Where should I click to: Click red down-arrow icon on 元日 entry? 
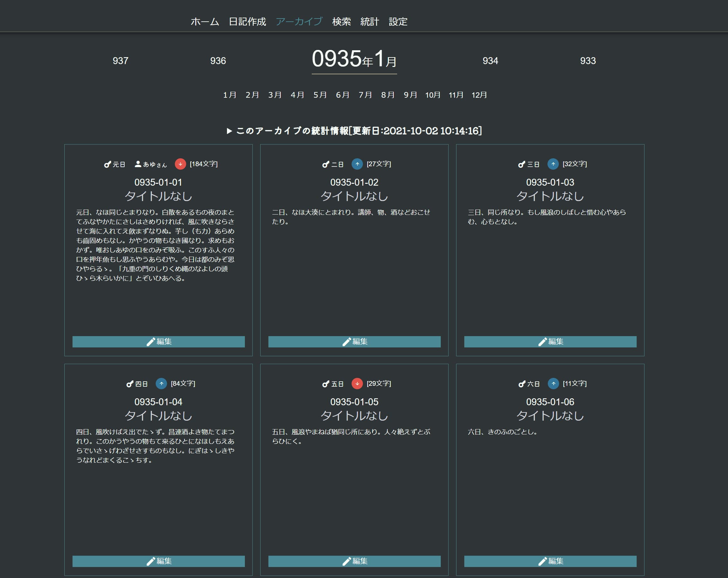(x=180, y=164)
